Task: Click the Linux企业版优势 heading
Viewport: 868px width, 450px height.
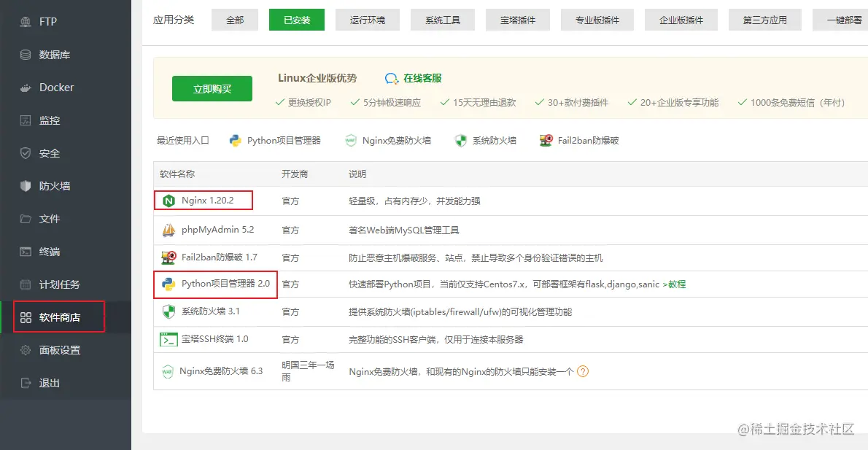Action: pos(317,78)
